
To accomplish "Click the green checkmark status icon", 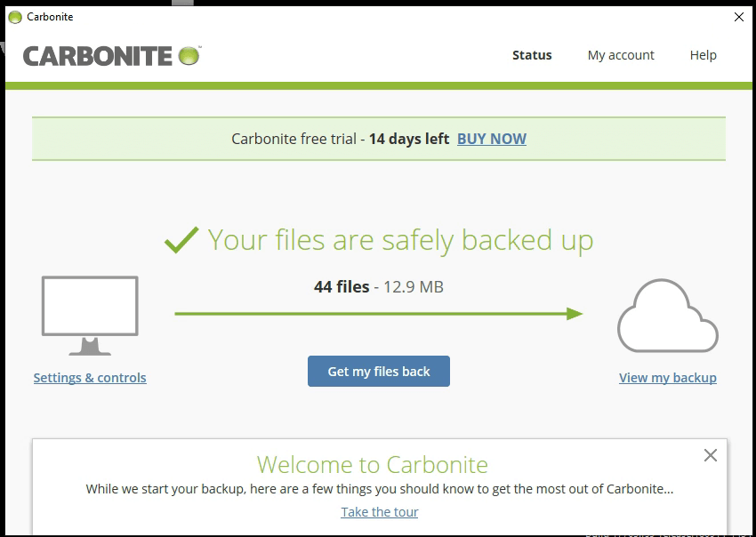I will pos(181,240).
